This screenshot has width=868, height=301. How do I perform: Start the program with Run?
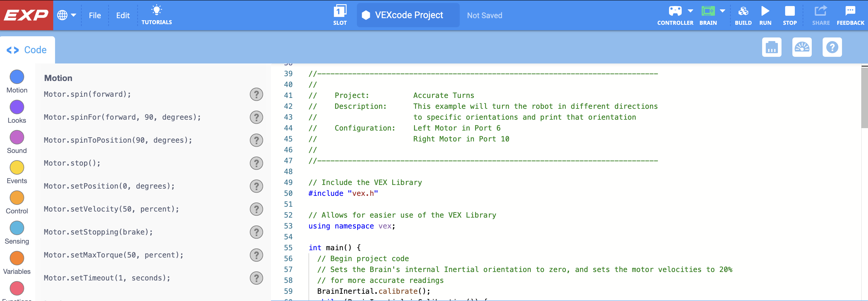coord(765,14)
